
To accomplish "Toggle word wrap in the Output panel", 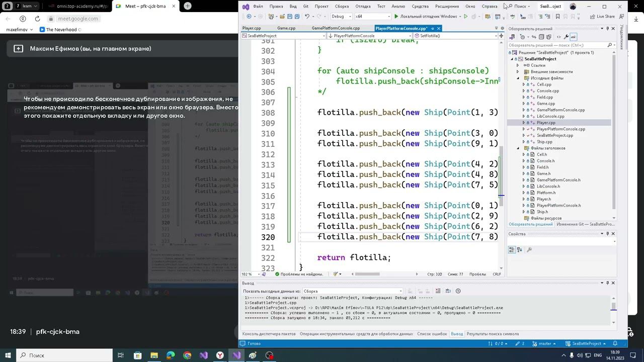I will tap(448, 291).
